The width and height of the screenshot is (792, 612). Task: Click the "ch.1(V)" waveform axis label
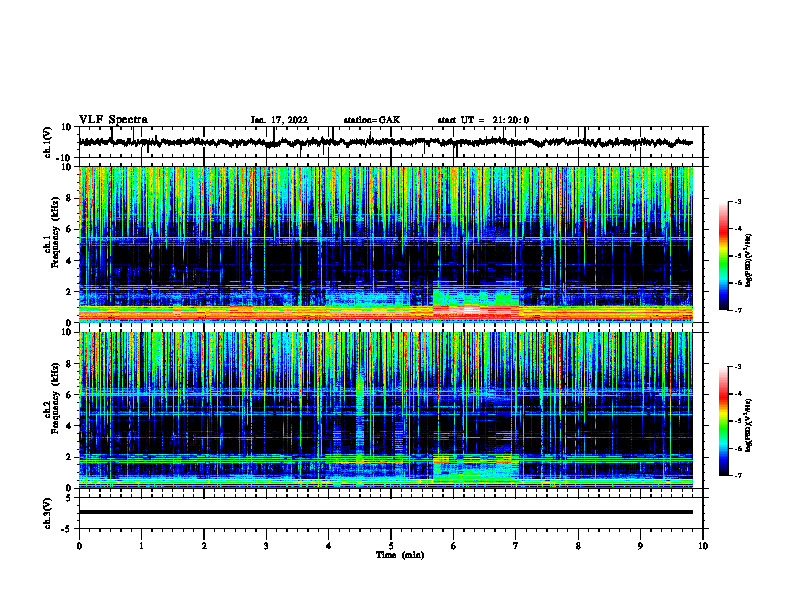(47, 142)
